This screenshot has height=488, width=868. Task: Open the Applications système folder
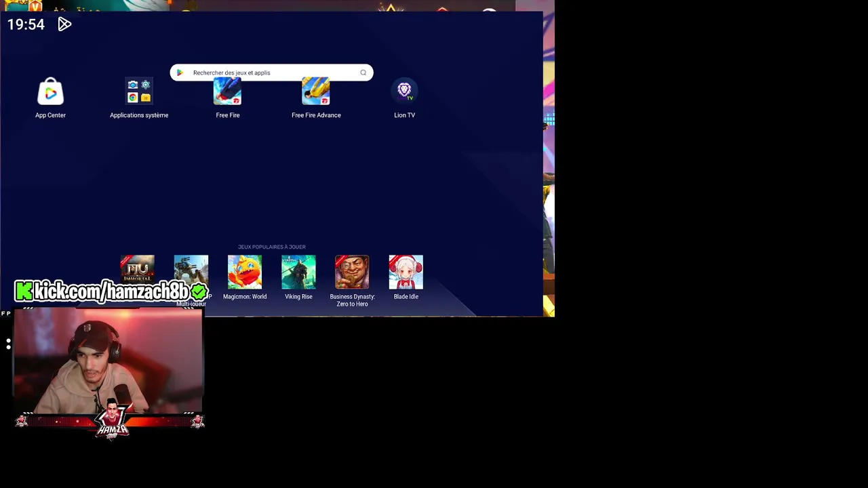point(139,91)
